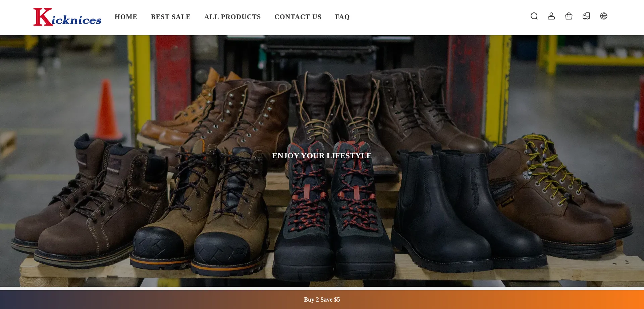Visit the FAQ link

coord(342,17)
